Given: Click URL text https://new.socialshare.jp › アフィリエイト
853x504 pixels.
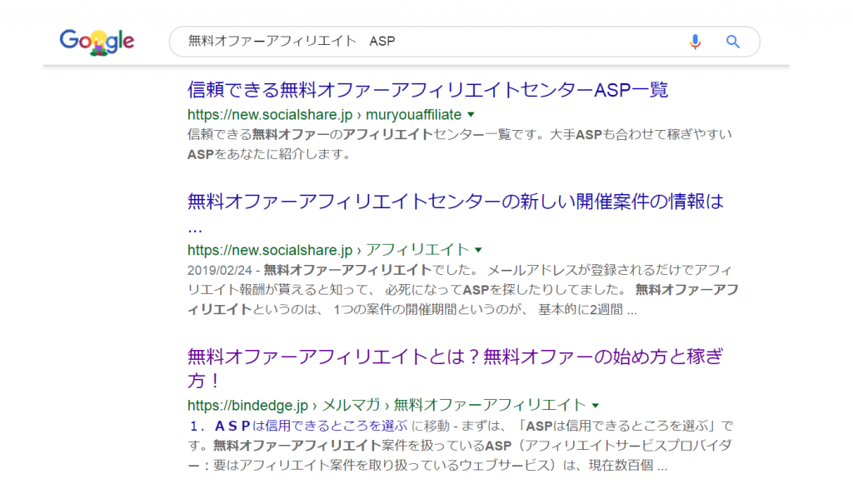Looking at the screenshot, I should 328,250.
